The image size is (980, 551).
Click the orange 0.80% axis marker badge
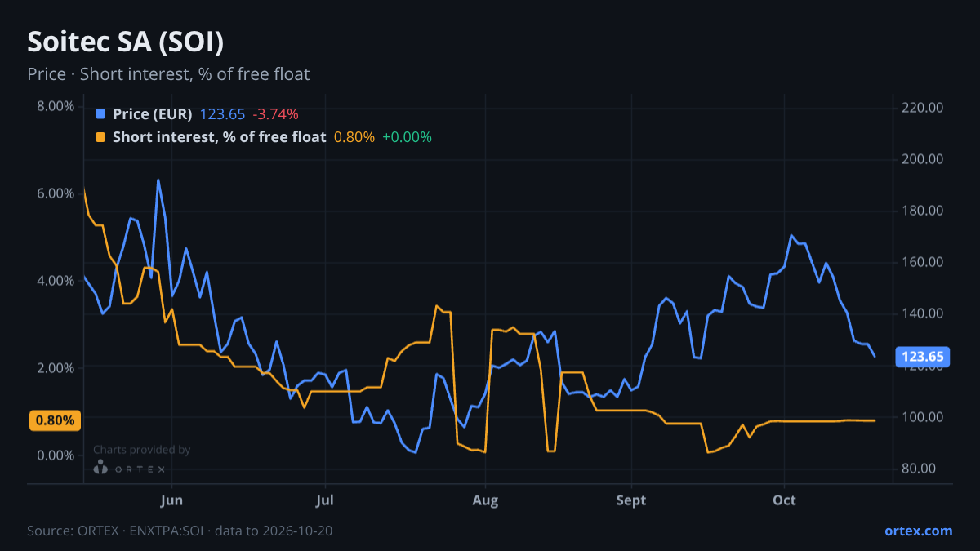pyautogui.click(x=56, y=421)
